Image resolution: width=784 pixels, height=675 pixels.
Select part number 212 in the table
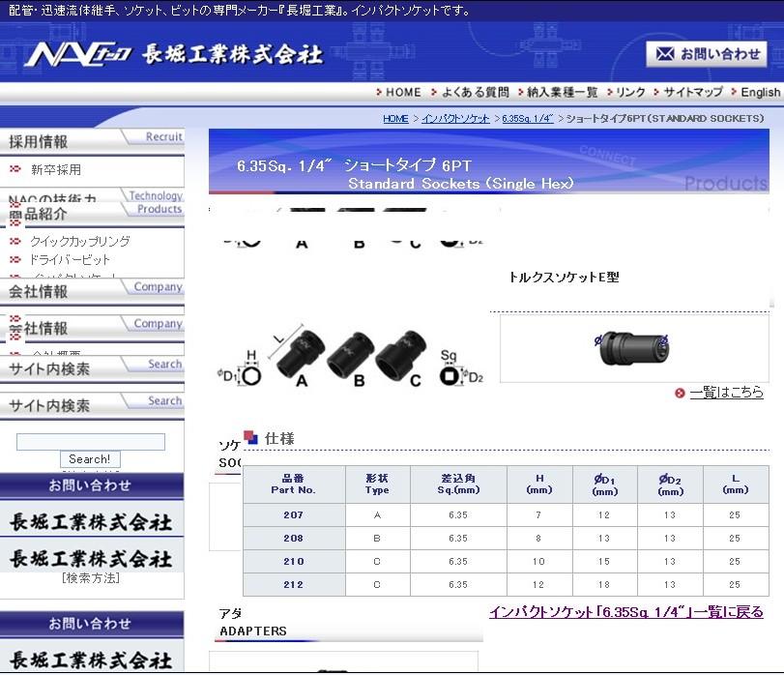294,584
